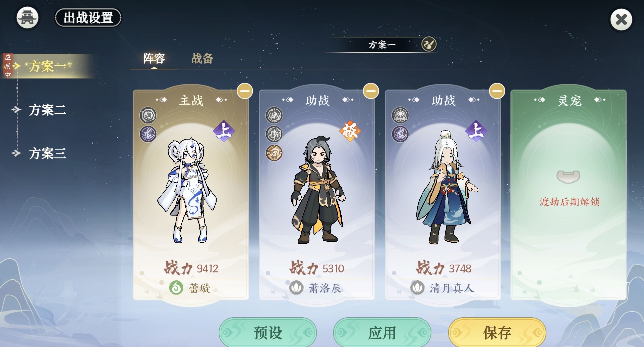Image resolution: width=644 pixels, height=347 pixels.
Task: Switch to the 战备 tab
Action: [x=203, y=59]
